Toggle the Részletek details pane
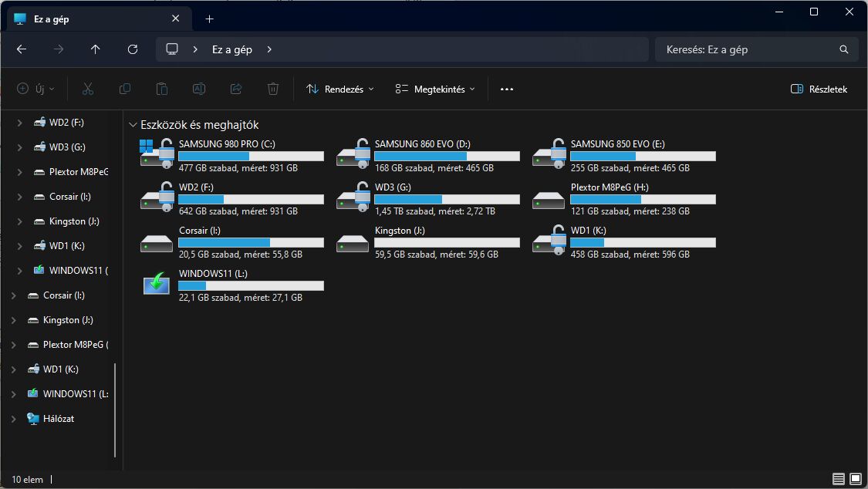The image size is (868, 489). (819, 89)
